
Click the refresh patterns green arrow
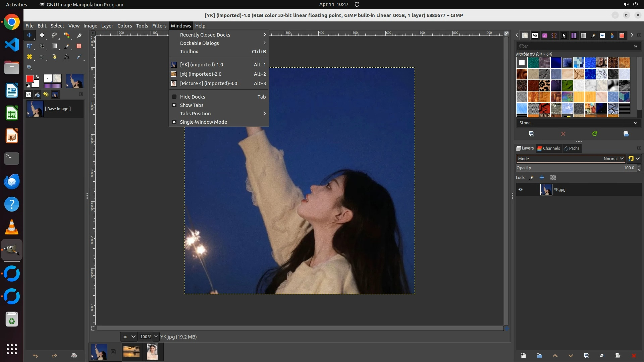[x=595, y=134]
